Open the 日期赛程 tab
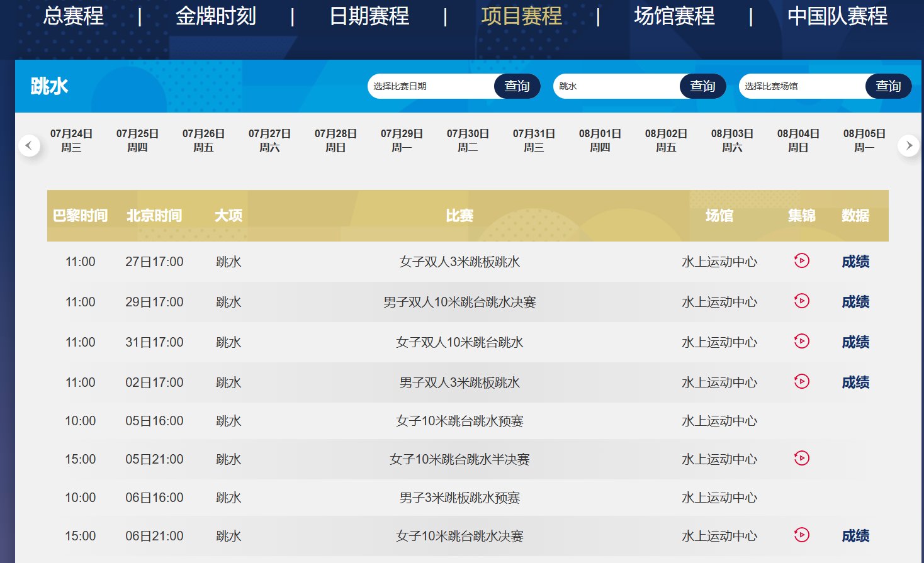The image size is (924, 563). pyautogui.click(x=369, y=16)
